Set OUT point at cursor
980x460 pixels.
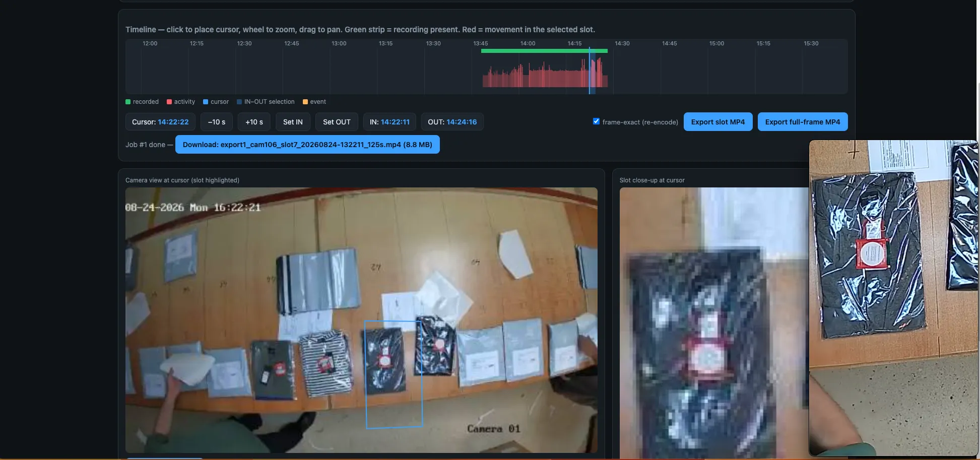coord(337,122)
